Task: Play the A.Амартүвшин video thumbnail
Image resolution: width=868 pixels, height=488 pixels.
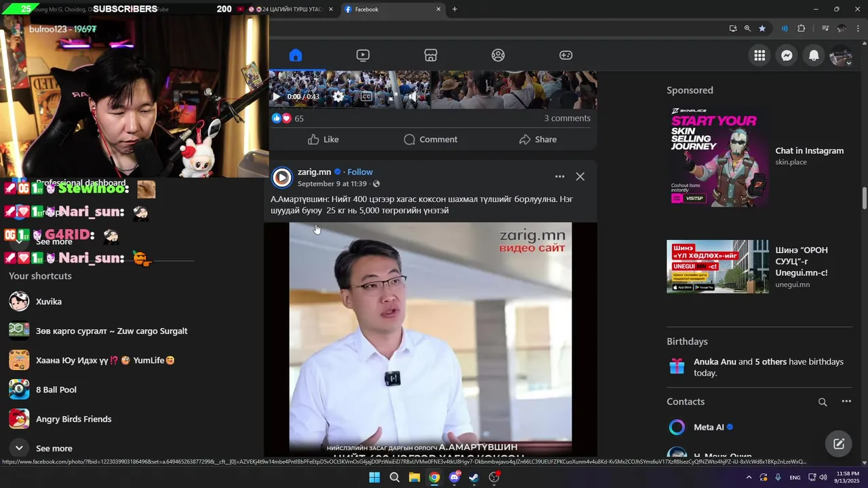Action: pos(431,338)
